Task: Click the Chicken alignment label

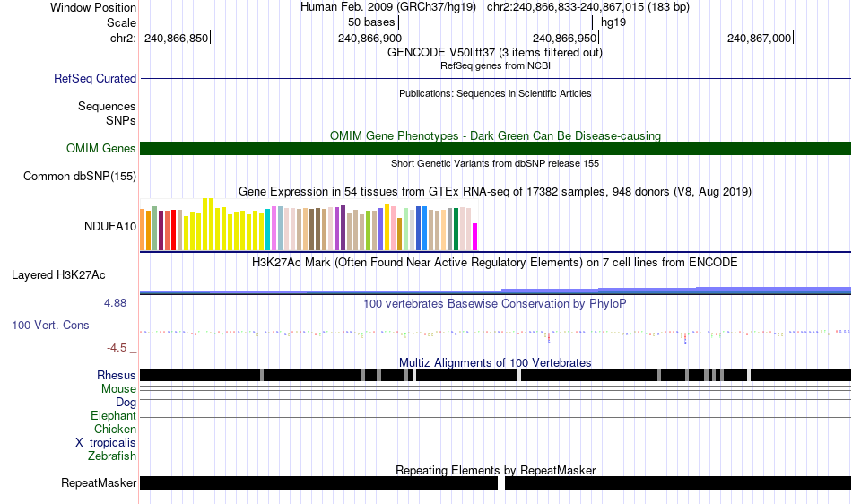Action: [x=115, y=429]
